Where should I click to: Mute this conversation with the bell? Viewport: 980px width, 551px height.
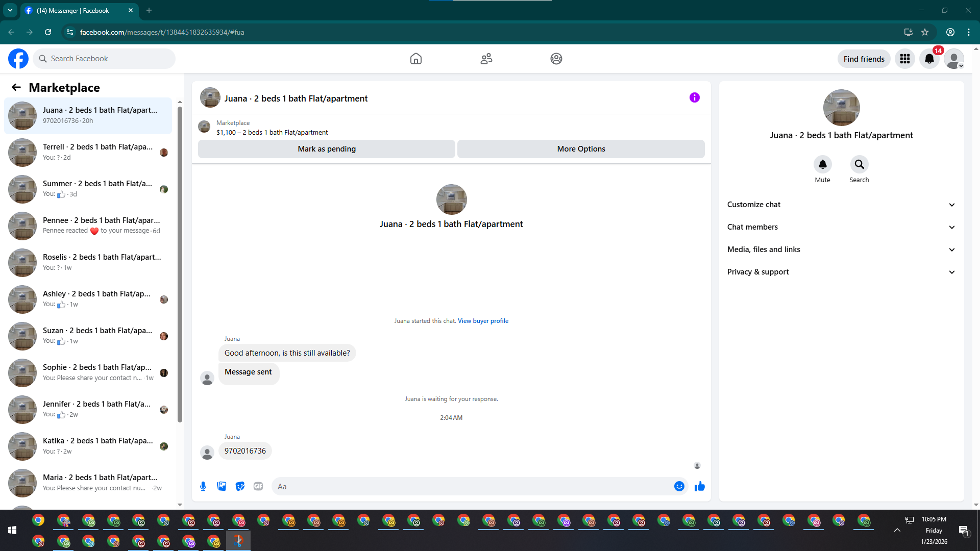coord(822,164)
